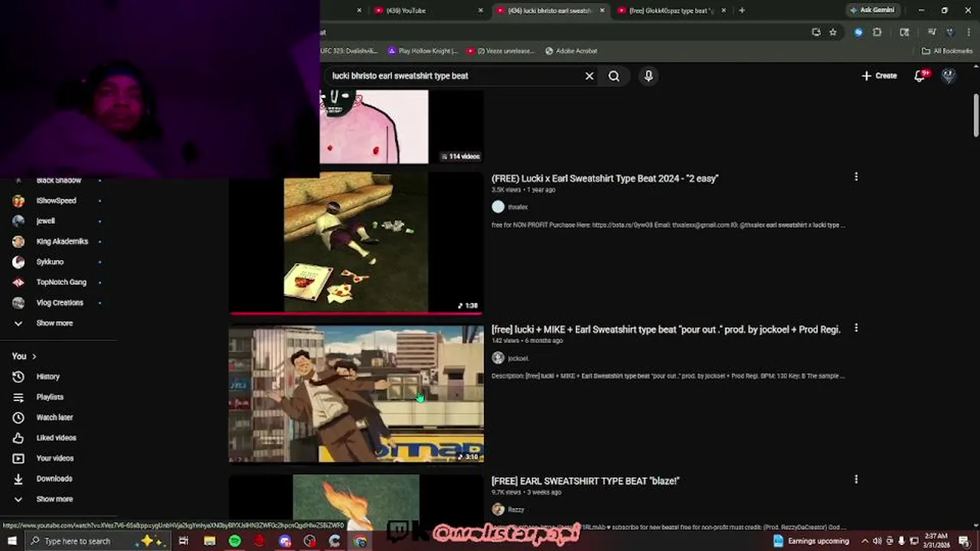The image size is (980, 551).
Task: Open the "2 easy" video thumbnail
Action: click(356, 242)
